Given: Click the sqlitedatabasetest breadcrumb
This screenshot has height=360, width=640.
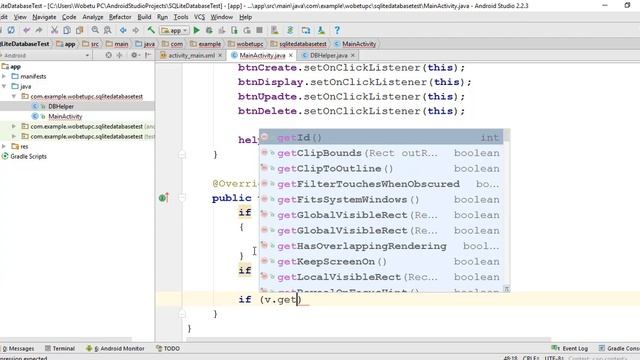Looking at the screenshot, I should (302, 44).
